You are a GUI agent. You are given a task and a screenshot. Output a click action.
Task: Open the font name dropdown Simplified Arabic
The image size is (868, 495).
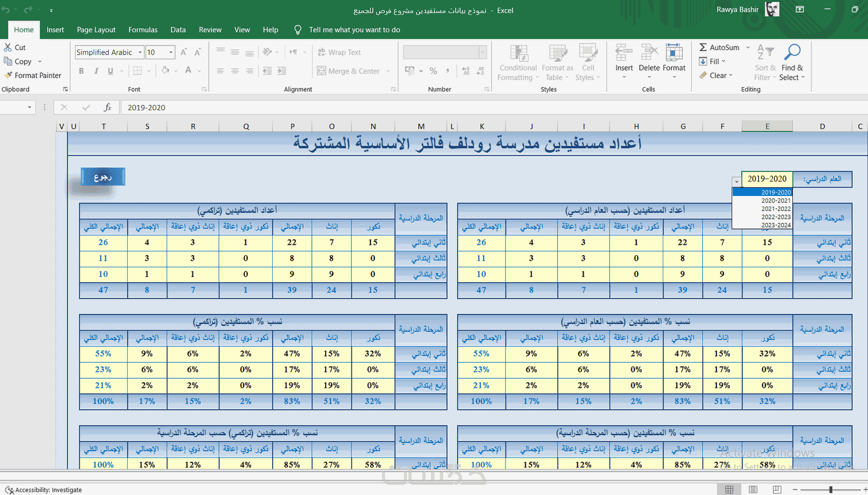coord(140,52)
